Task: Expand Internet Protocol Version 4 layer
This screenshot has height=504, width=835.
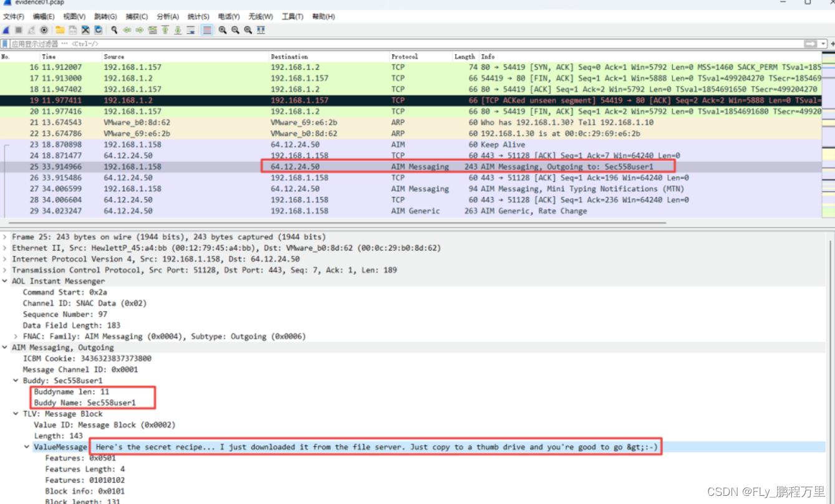Action: click(x=6, y=259)
